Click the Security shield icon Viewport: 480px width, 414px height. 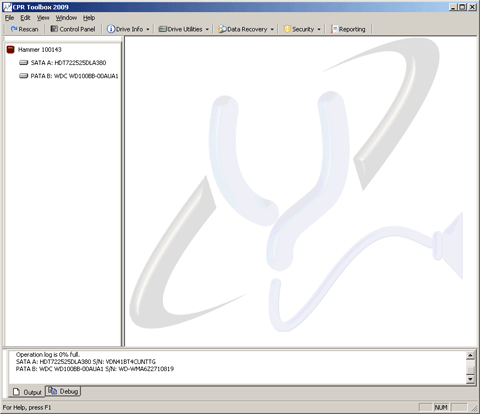tap(287, 29)
